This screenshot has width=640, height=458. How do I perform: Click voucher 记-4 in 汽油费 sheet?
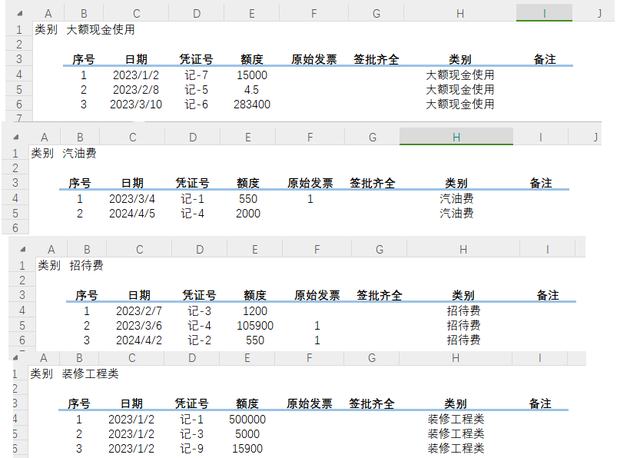click(192, 213)
